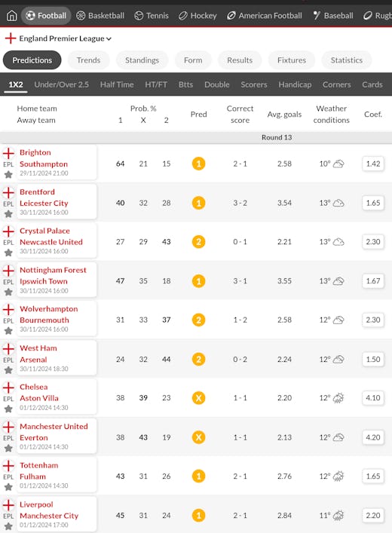Open the home icon in top bar
392x533 pixels.
[11, 16]
